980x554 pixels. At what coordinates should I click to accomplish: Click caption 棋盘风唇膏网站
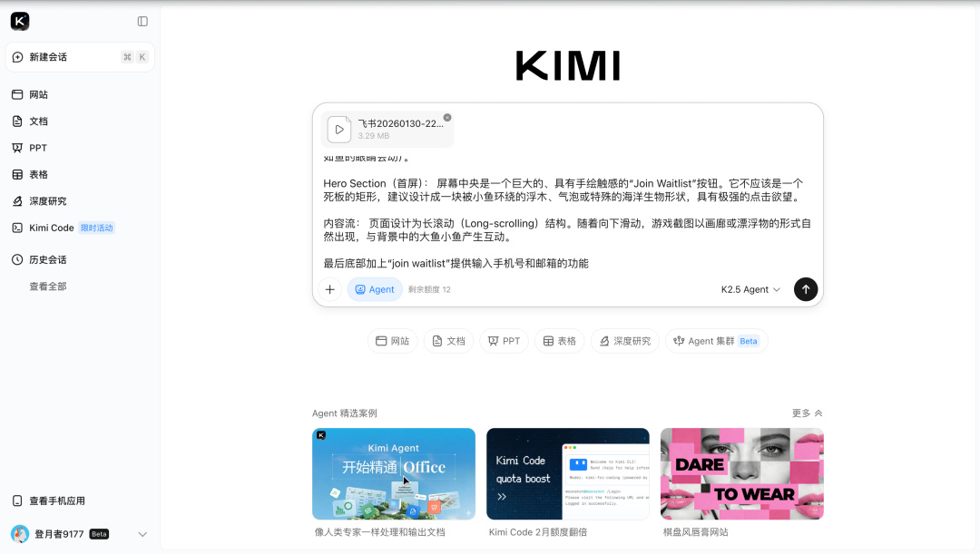click(x=696, y=532)
